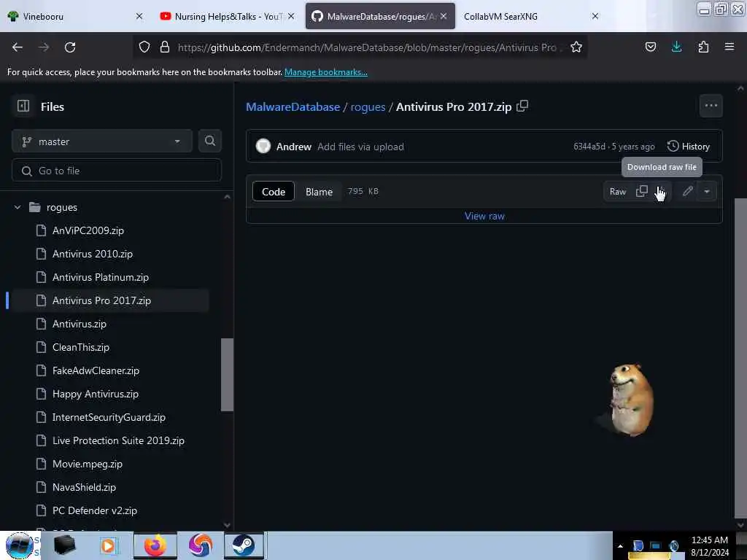Open Firefox hamburger application menu
This screenshot has width=747, height=560.
(729, 47)
